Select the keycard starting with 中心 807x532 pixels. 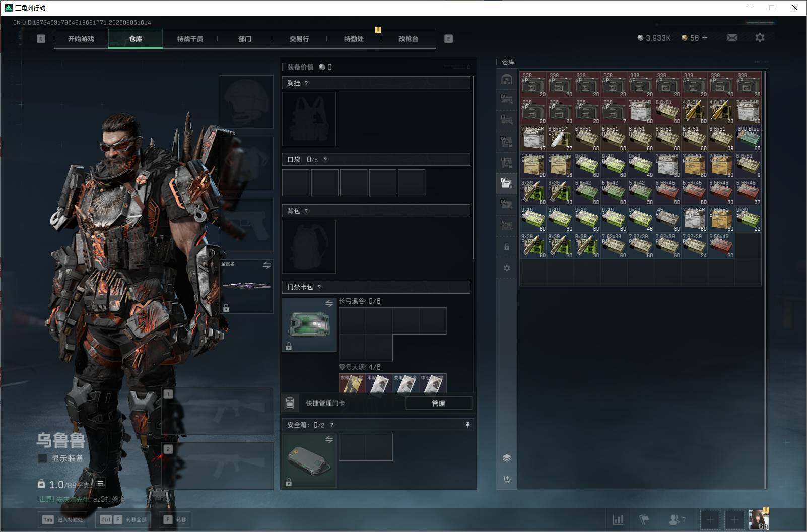[433, 383]
